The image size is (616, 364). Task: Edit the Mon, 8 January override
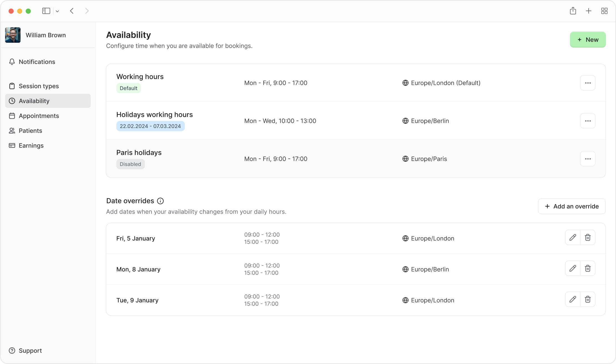point(572,268)
